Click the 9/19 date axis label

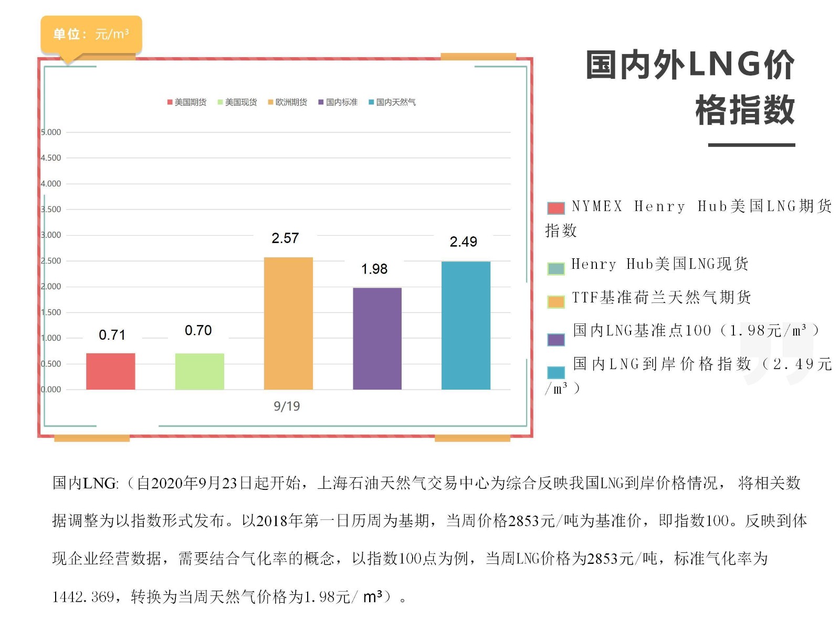287,406
